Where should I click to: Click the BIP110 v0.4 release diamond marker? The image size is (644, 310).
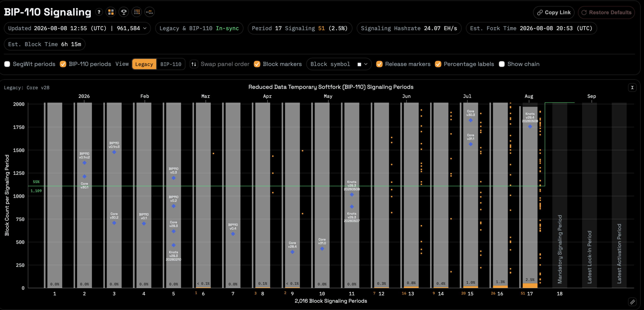233,234
